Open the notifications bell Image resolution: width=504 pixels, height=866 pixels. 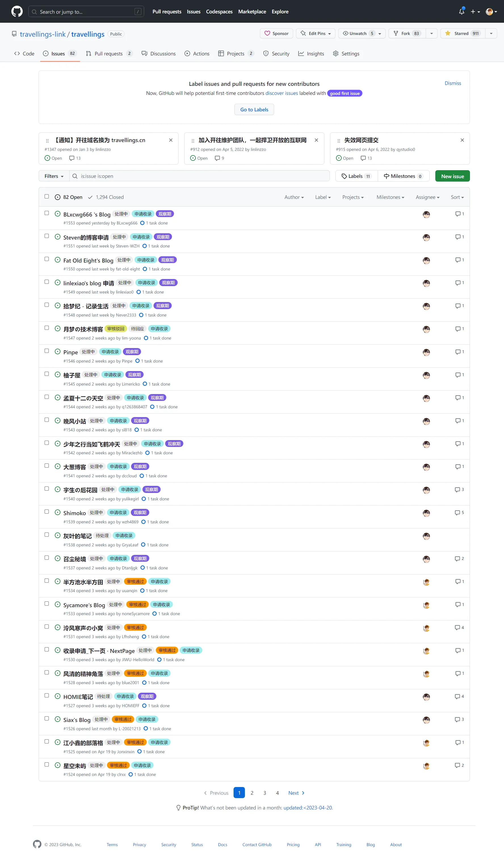click(461, 12)
